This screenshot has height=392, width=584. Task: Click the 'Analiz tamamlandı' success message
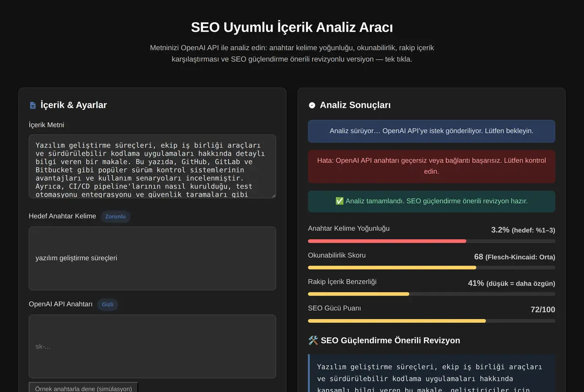[432, 201]
